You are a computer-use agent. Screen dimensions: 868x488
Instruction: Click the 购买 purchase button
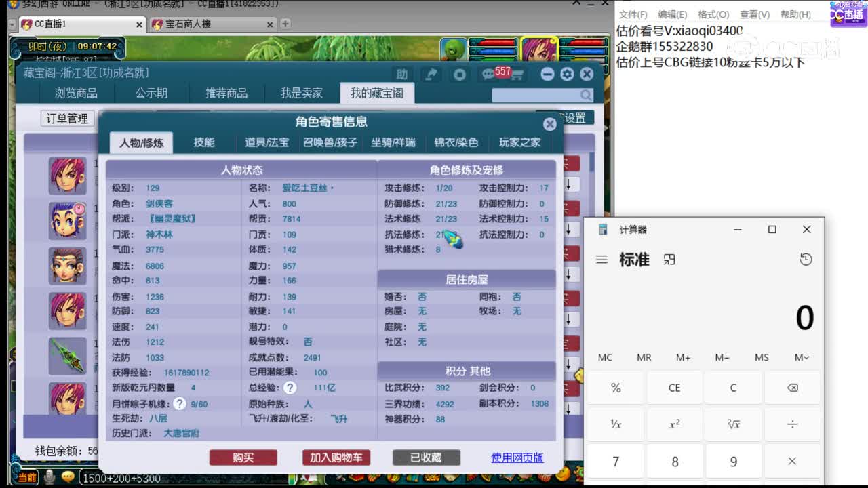pos(243,457)
